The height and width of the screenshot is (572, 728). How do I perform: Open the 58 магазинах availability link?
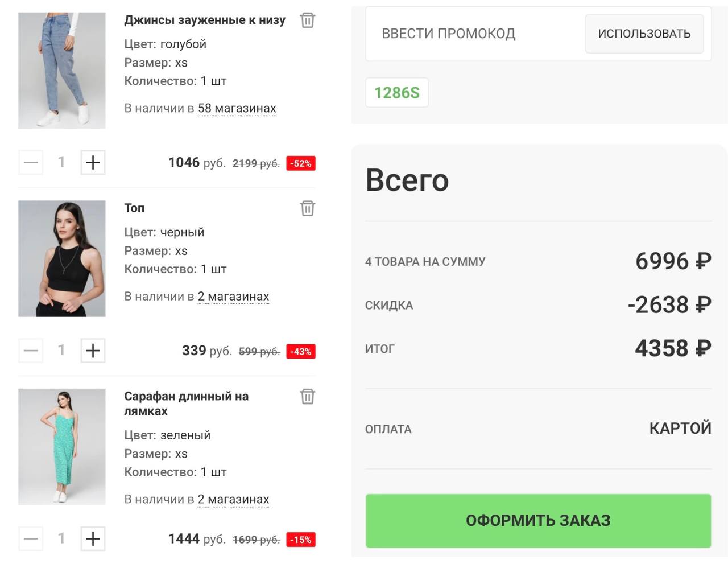pos(237,108)
